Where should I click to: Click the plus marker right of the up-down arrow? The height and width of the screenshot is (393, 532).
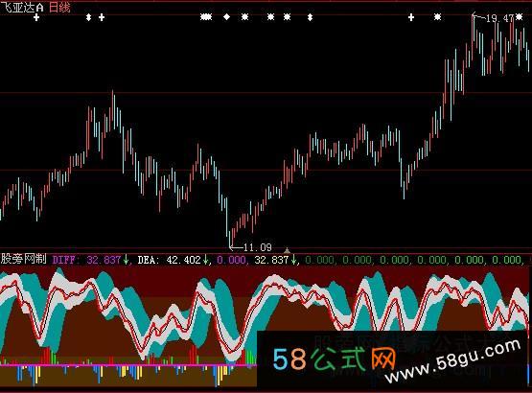click(102, 17)
